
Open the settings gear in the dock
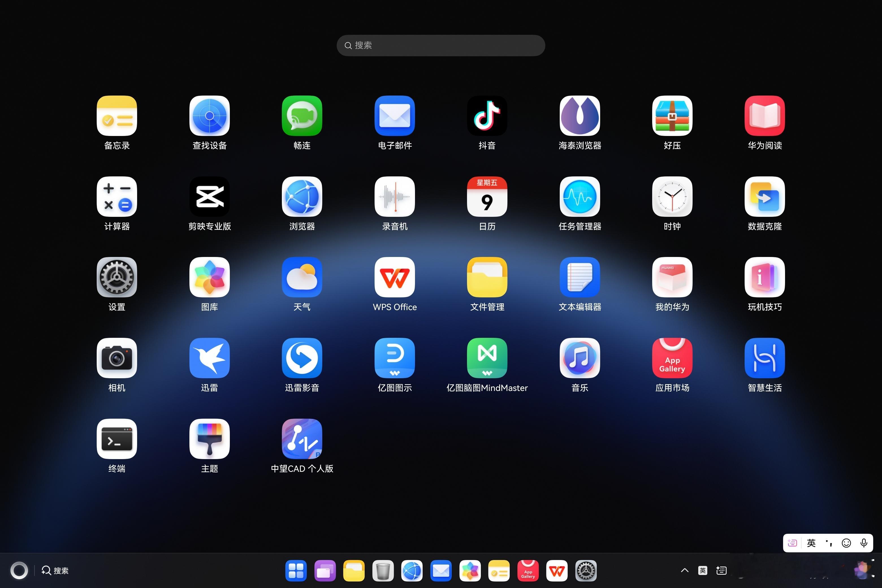pos(586,571)
